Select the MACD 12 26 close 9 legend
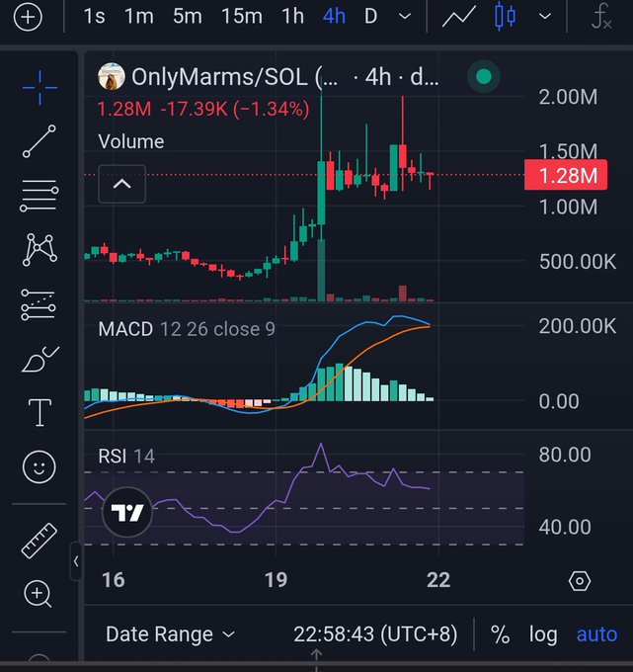633x672 pixels. 187,329
